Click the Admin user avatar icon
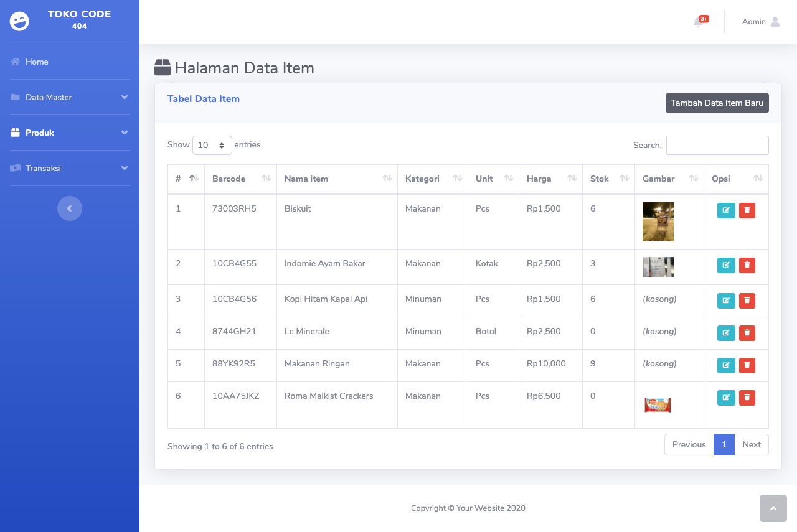 [775, 22]
